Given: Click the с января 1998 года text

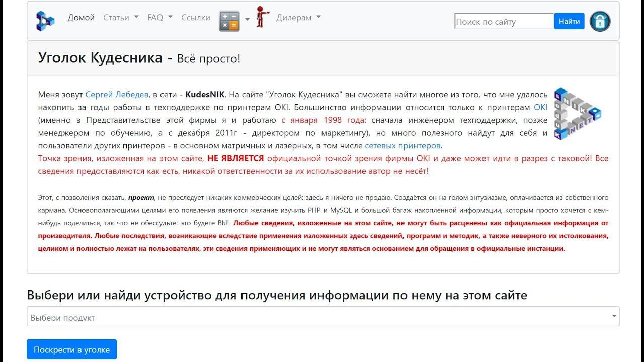Looking at the screenshot, I should tap(324, 120).
